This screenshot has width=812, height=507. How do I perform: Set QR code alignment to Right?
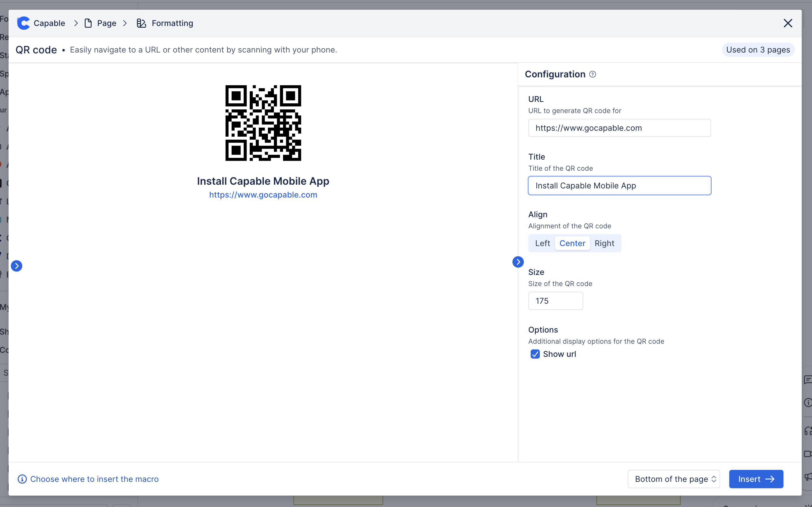tap(604, 243)
